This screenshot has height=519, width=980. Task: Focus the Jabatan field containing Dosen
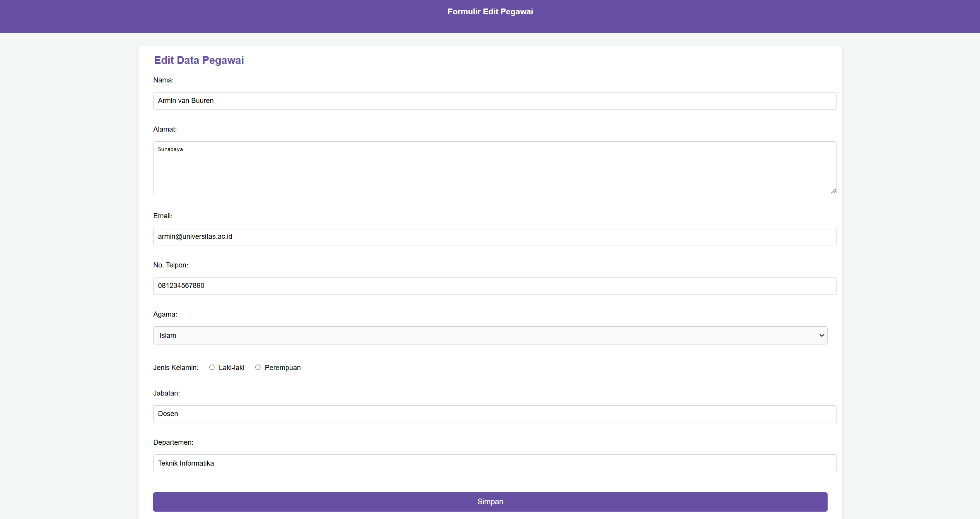click(495, 414)
